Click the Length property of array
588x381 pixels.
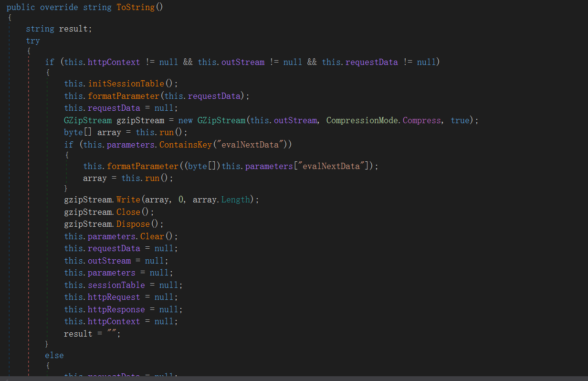pos(235,200)
